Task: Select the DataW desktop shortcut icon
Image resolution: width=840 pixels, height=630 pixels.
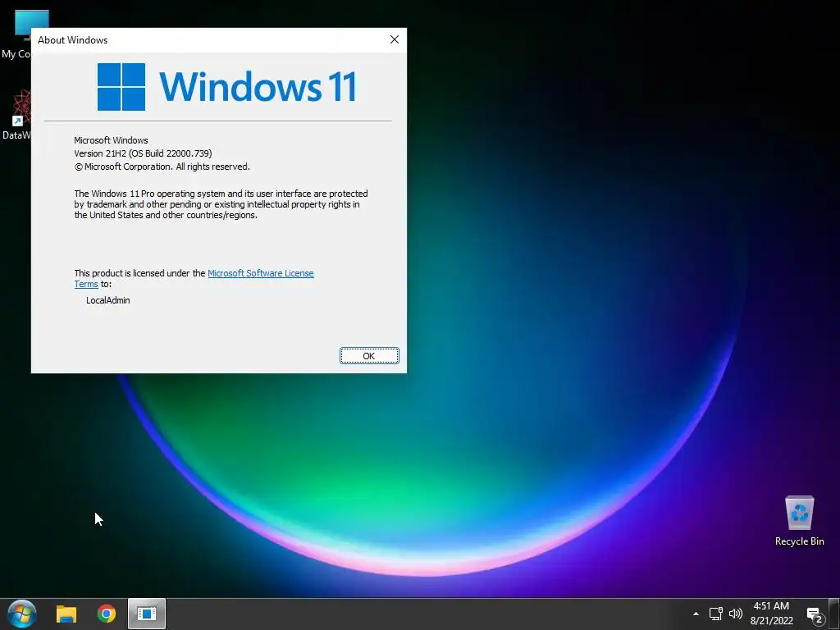Action: (16, 115)
